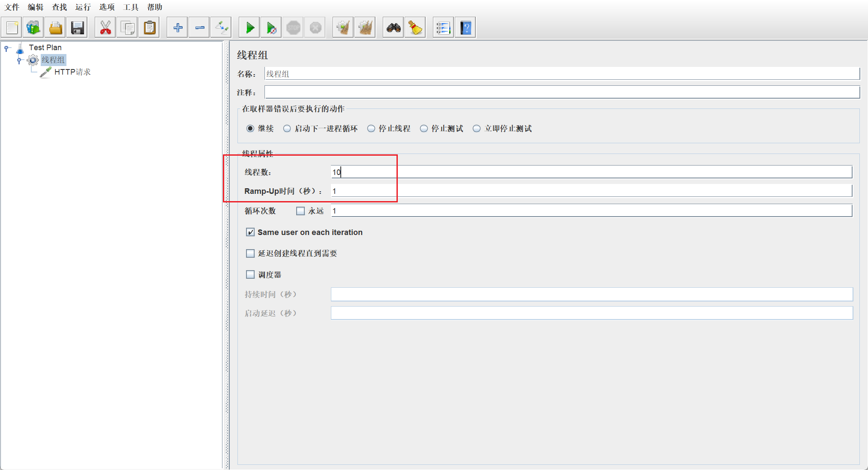Screen dimensions: 868x470
Task: Click the 循环次数 value field
Action: click(592, 211)
